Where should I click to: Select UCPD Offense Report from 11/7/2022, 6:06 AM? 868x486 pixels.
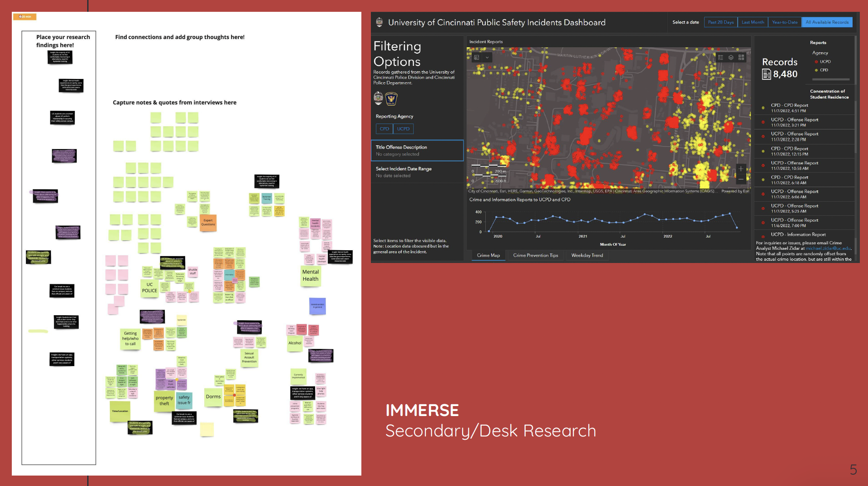804,194
